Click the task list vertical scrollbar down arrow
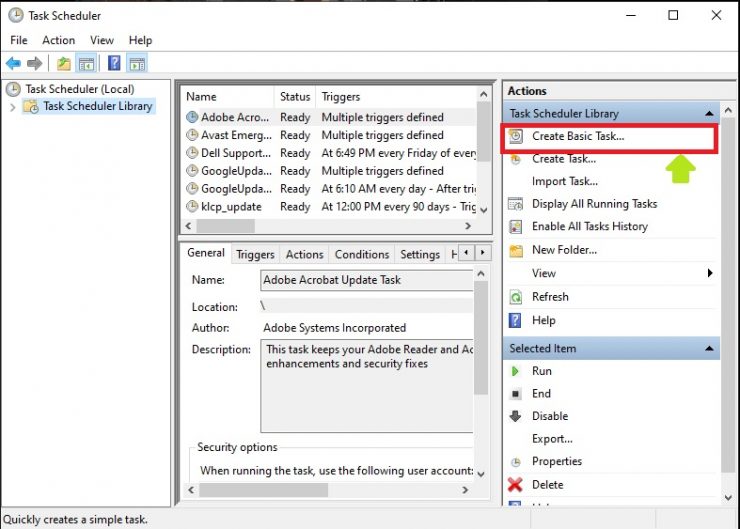The width and height of the screenshot is (740, 529). pos(483,210)
